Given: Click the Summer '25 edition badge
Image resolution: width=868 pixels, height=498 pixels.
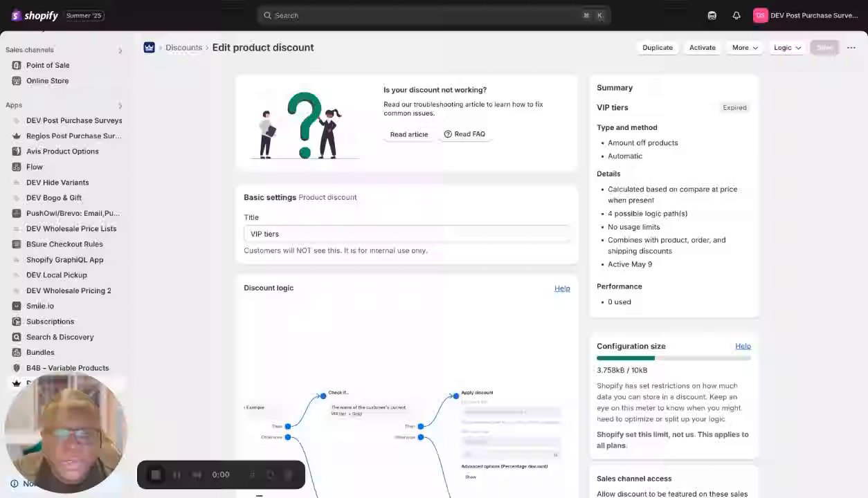Looking at the screenshot, I should click(x=84, y=15).
